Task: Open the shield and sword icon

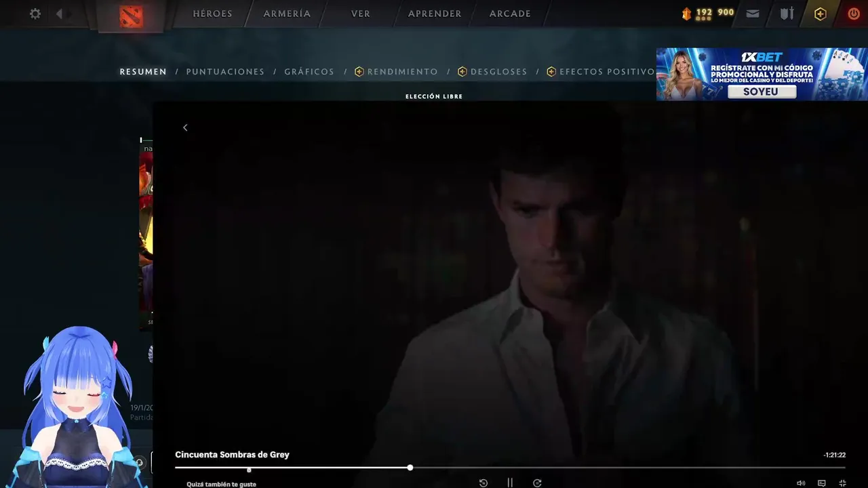Action: click(787, 14)
